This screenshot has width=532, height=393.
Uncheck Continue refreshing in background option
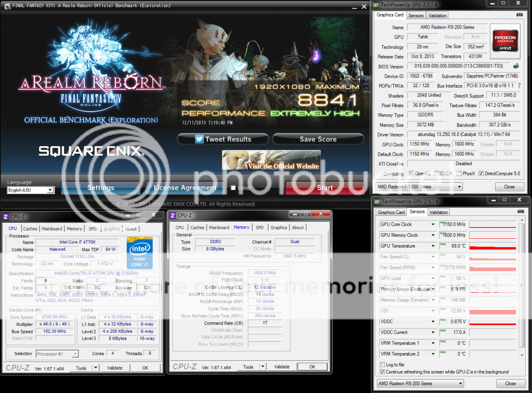pyautogui.click(x=383, y=372)
